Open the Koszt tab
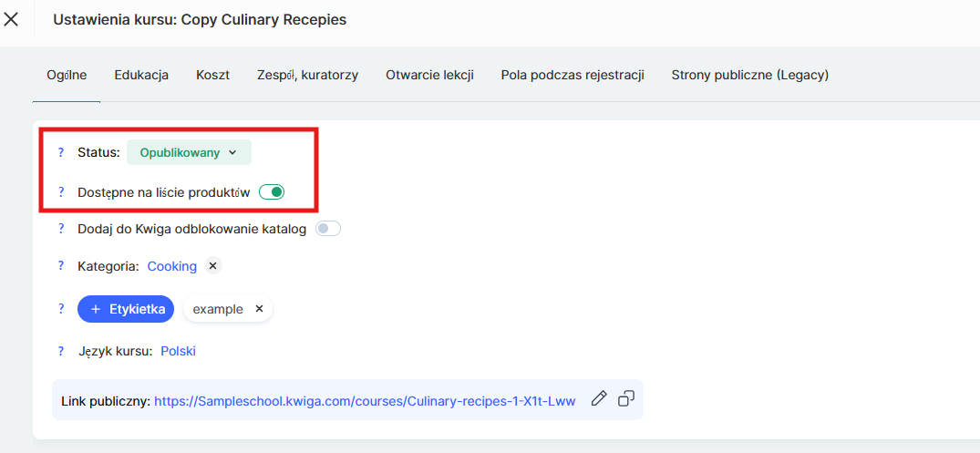This screenshot has width=980, height=453. [x=212, y=75]
